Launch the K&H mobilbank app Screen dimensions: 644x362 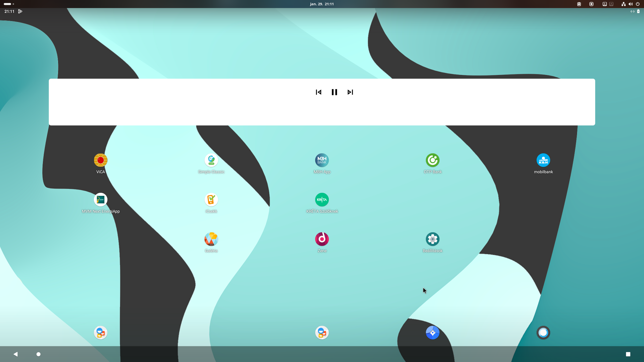click(x=543, y=160)
